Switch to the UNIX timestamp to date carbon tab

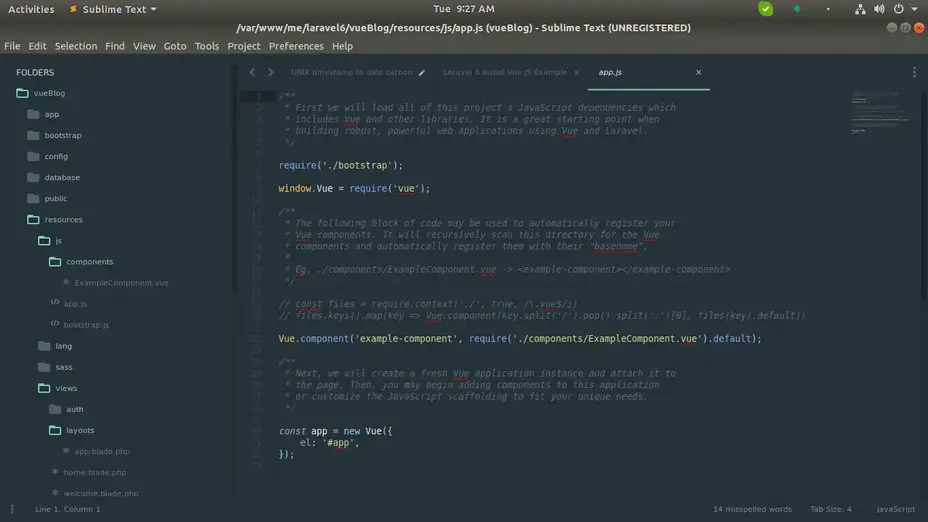pyautogui.click(x=352, y=72)
